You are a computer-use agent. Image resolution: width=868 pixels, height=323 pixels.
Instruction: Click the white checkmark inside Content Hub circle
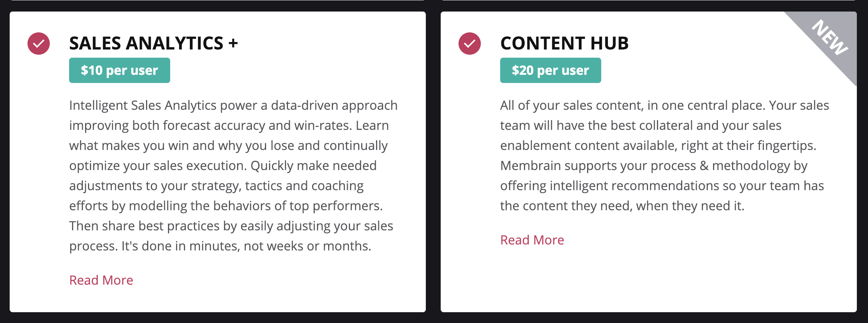[x=470, y=44]
